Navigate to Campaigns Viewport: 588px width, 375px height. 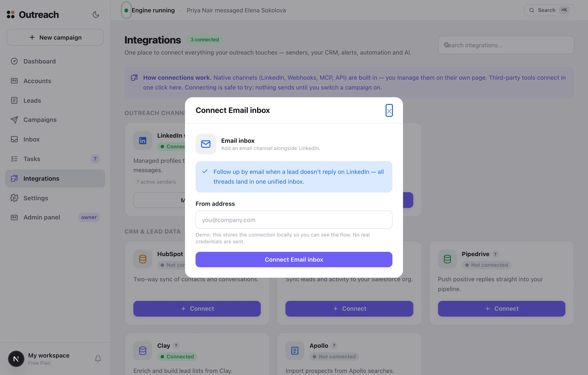pos(55,120)
